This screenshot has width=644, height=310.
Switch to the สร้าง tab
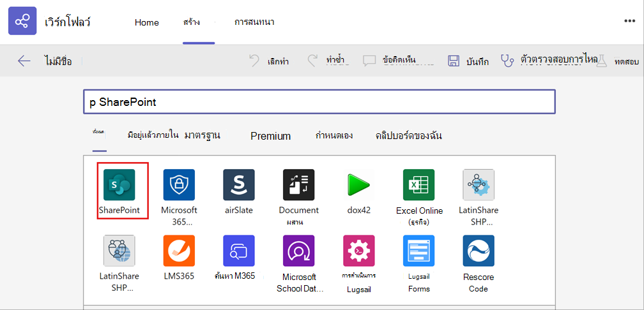pos(192,22)
